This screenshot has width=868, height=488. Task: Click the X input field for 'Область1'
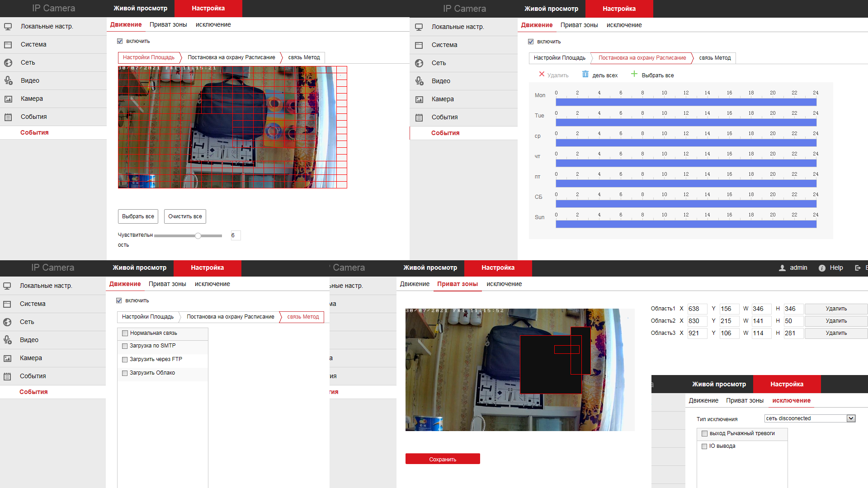(x=697, y=309)
